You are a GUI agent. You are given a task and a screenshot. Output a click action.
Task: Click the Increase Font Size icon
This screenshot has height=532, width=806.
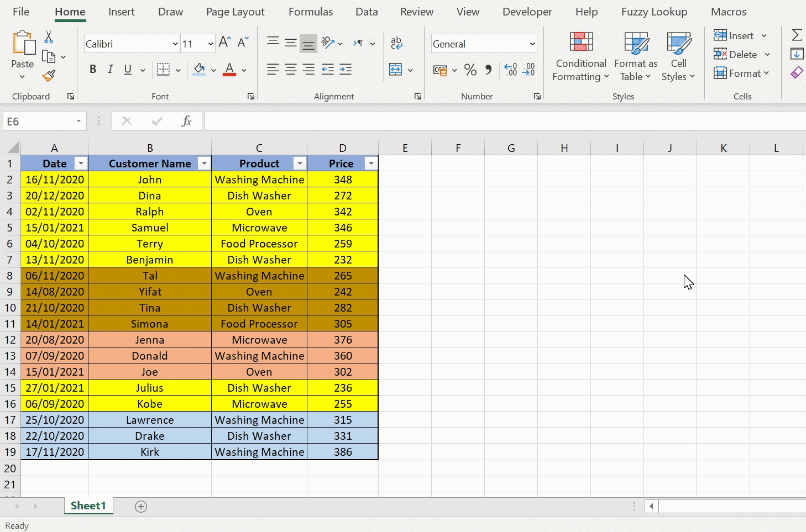point(224,43)
